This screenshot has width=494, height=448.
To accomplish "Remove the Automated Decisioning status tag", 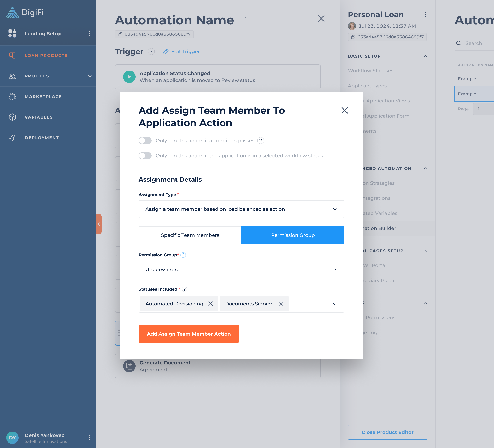I will [210, 304].
